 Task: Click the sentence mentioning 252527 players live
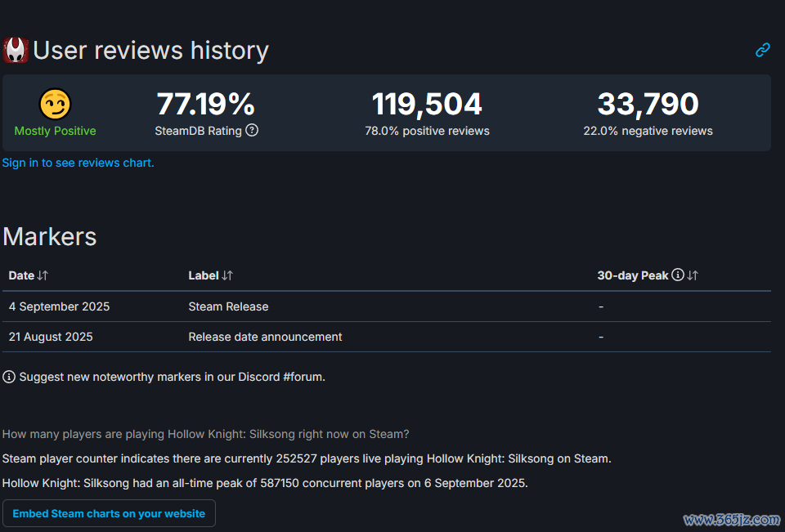point(307,458)
